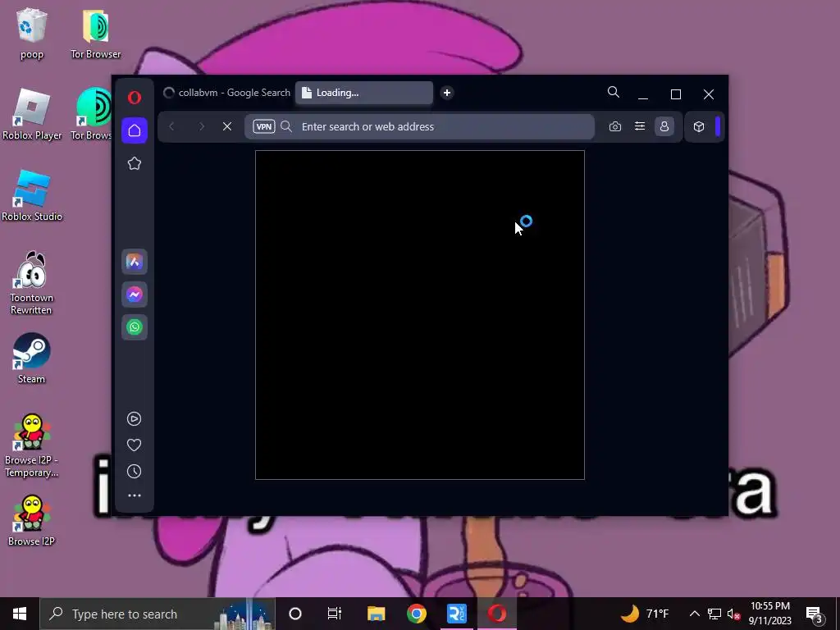Open network status tray icon
Viewport: 840px width, 630px height.
714,614
